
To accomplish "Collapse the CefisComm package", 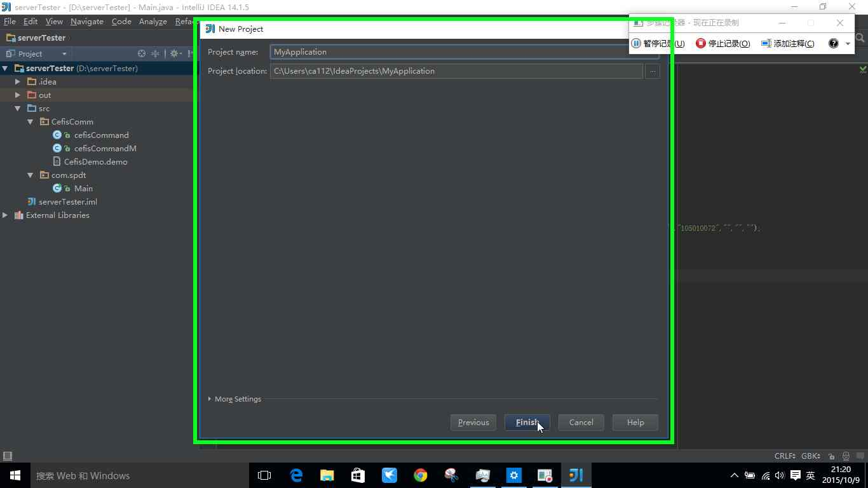I will pos(31,122).
